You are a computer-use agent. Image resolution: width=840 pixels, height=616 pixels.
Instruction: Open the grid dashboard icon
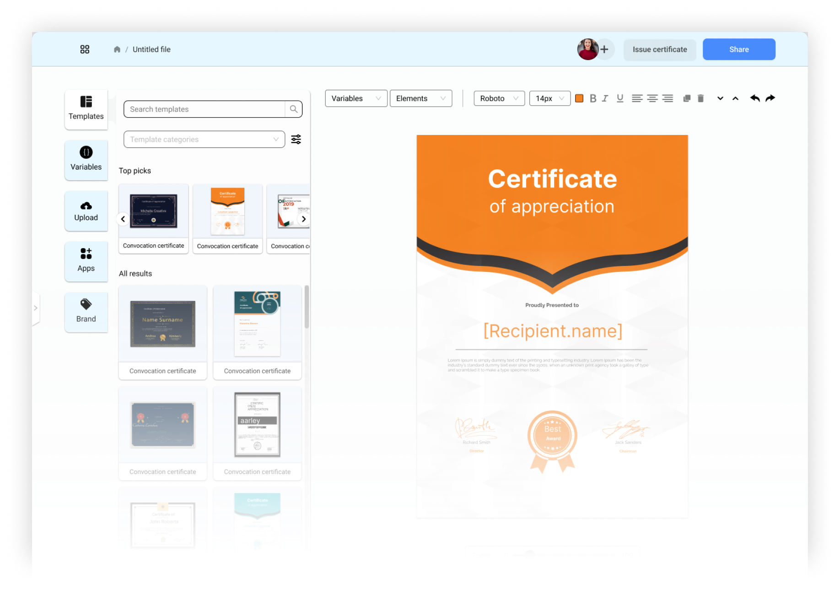tap(85, 49)
